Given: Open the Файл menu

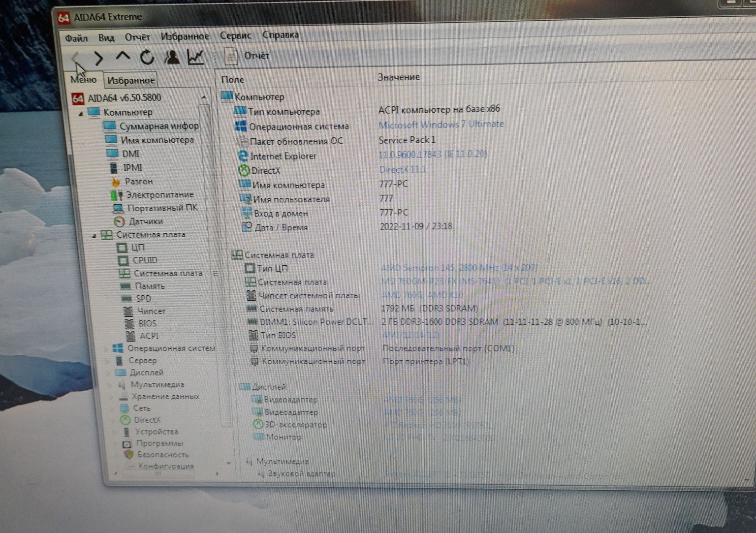Looking at the screenshot, I should (76, 38).
